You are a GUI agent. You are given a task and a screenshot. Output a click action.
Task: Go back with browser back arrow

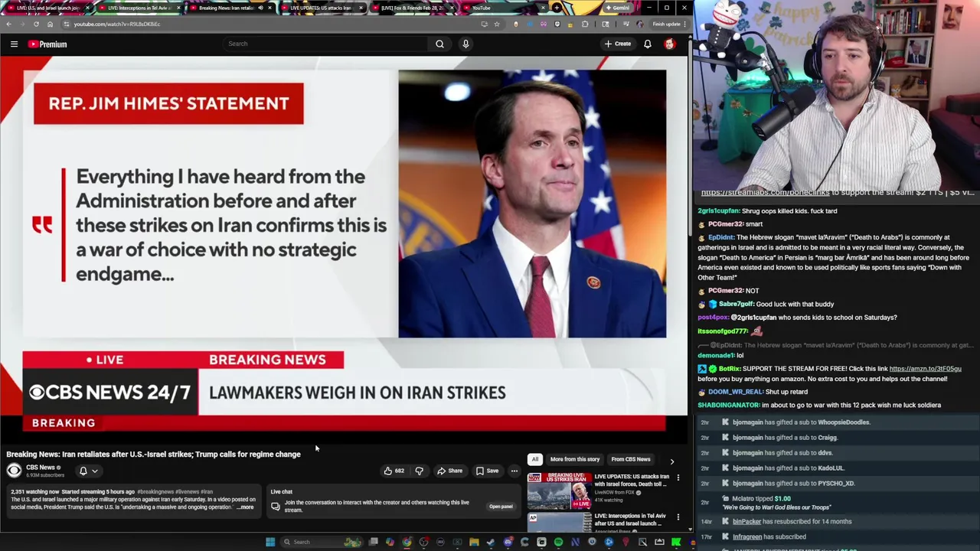(x=8, y=24)
